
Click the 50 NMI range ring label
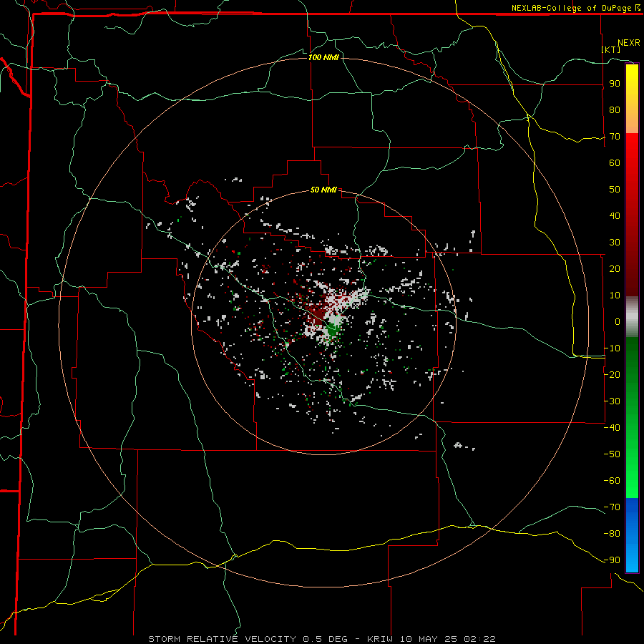323,190
